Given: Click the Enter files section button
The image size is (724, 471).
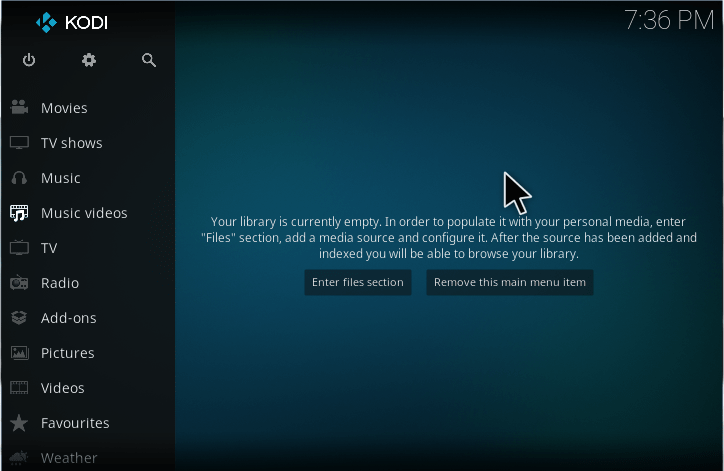Looking at the screenshot, I should tap(358, 282).
